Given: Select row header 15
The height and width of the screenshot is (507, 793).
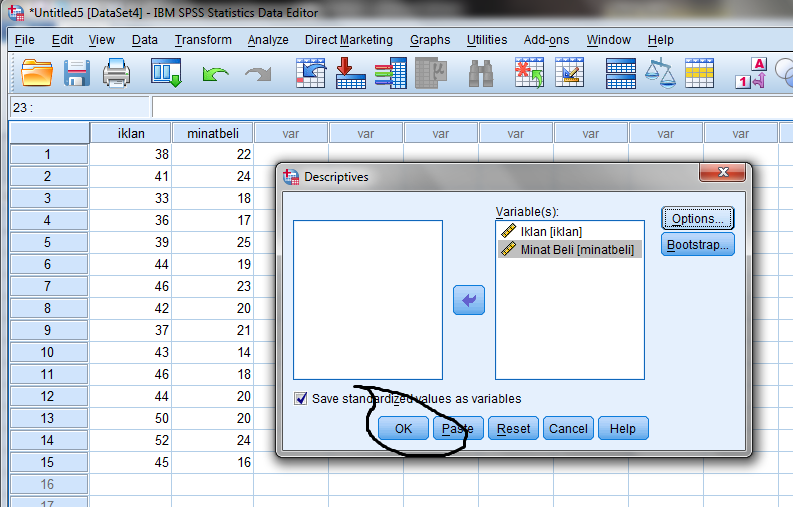Looking at the screenshot, I should pos(49,462).
